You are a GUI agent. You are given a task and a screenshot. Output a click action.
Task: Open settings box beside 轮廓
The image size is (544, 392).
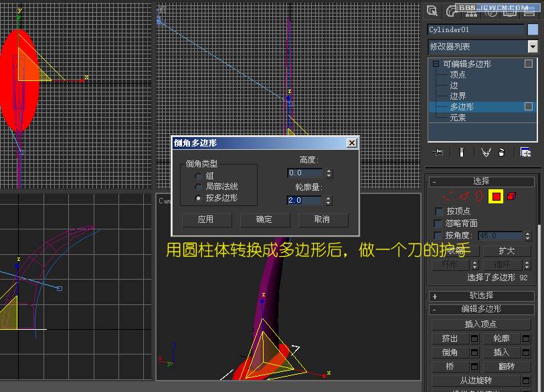coord(526,338)
